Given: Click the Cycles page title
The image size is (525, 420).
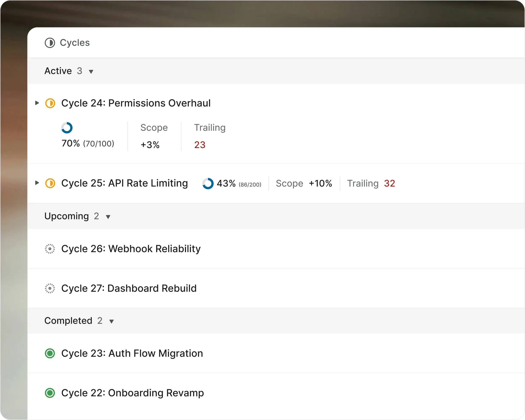Looking at the screenshot, I should (75, 43).
